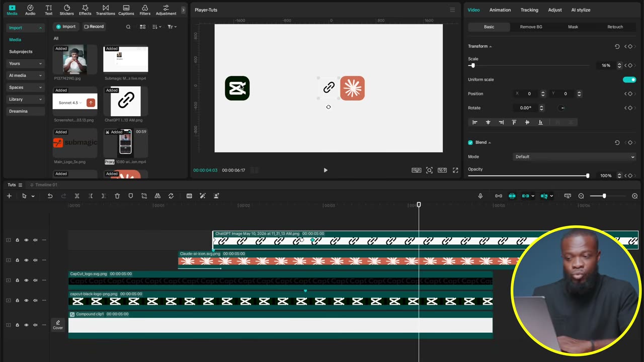
Task: Play the preview in the player
Action: [x=326, y=170]
